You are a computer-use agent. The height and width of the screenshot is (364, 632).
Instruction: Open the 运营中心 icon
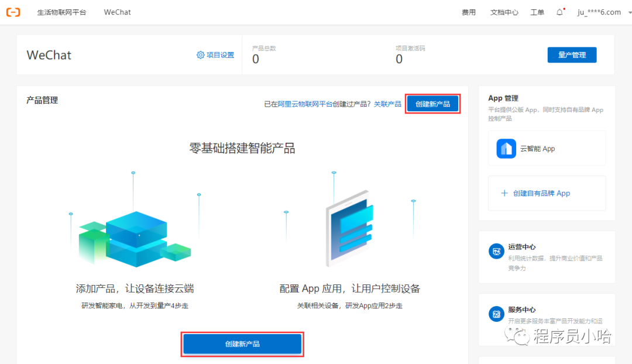coord(496,252)
